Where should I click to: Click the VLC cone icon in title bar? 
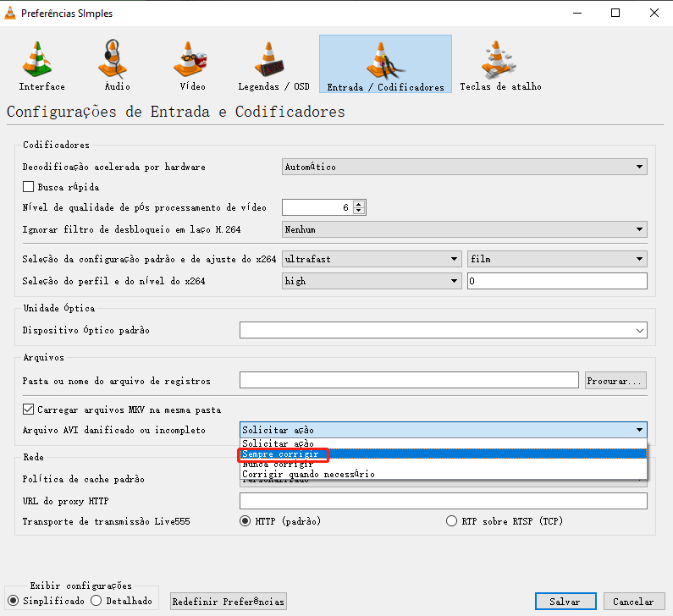(x=10, y=14)
